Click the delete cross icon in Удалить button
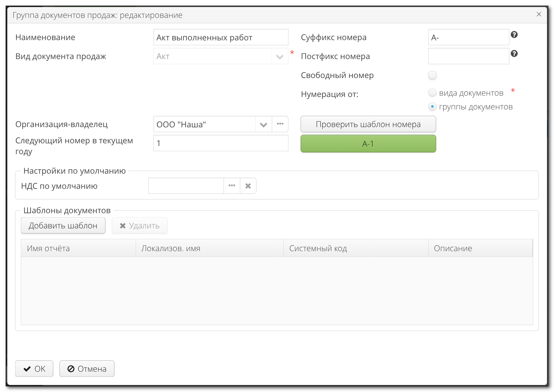Viewport: 554px width, 392px height. click(122, 225)
